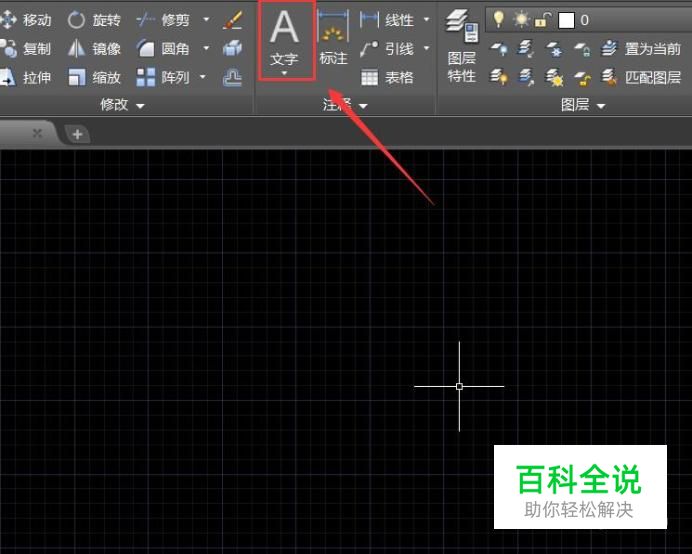The width and height of the screenshot is (692, 554).
Task: Click layer 0 white color swatch
Action: 566,20
